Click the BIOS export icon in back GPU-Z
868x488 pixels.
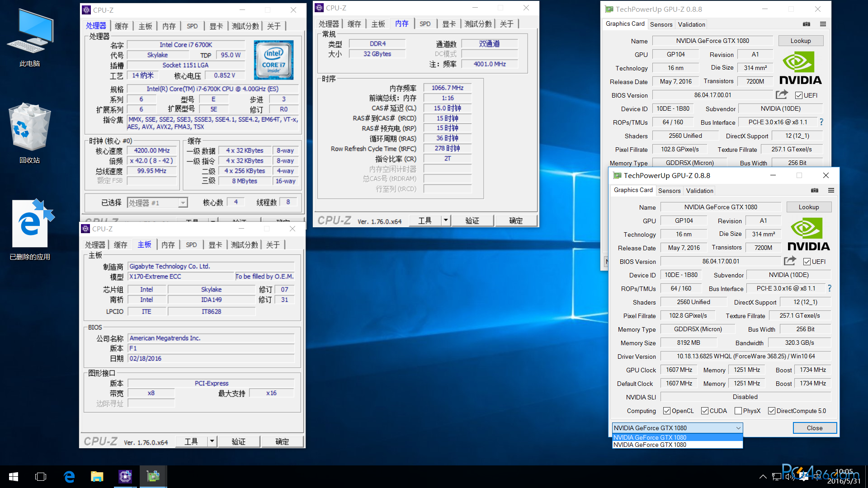782,94
